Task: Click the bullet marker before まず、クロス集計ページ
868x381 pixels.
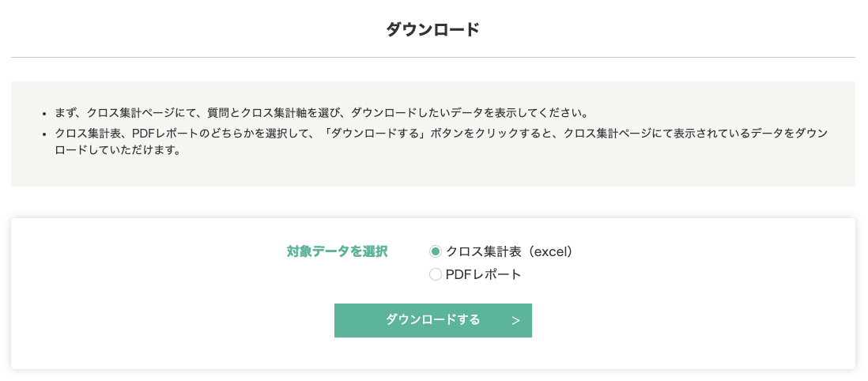Action: [47, 114]
